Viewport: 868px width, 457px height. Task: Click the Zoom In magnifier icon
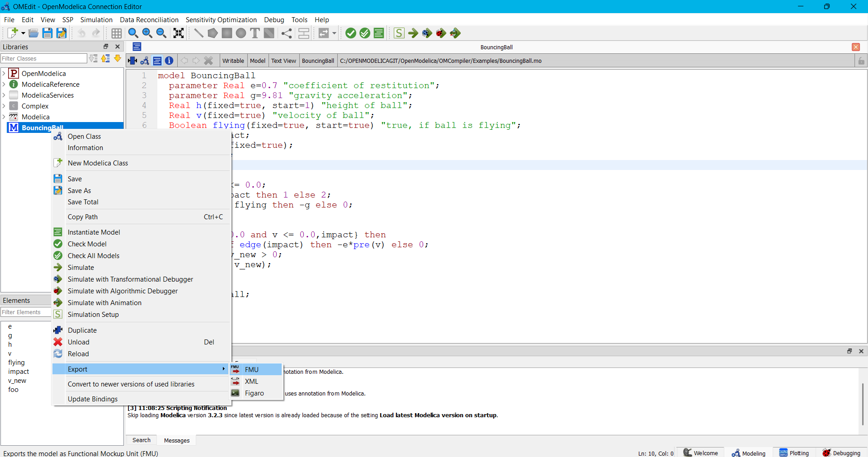pos(147,33)
